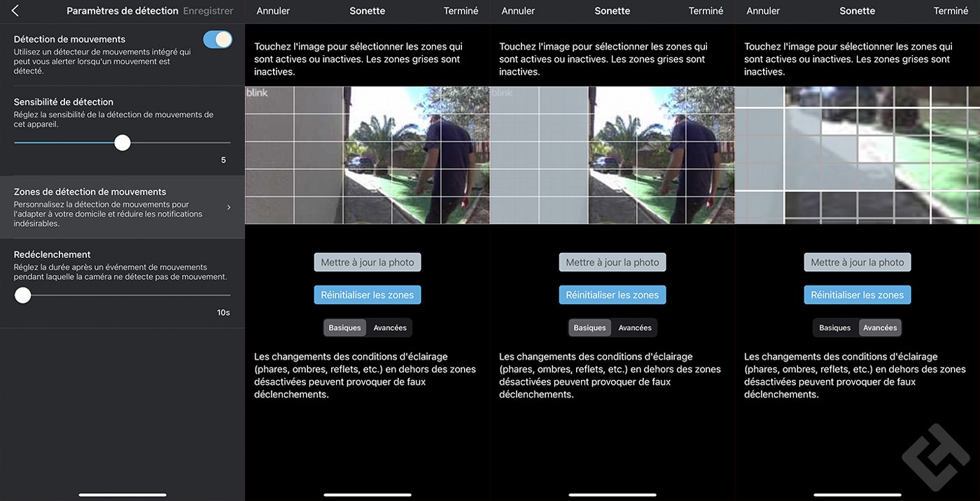The image size is (980, 501).
Task: Tap the zone grid image in second Sonette screen
Action: [612, 155]
